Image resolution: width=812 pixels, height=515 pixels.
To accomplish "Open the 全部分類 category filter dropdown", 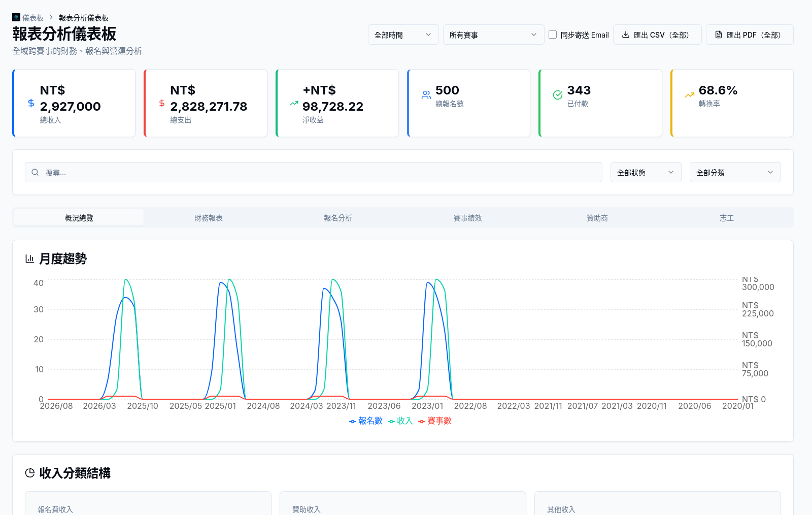I will pos(735,173).
